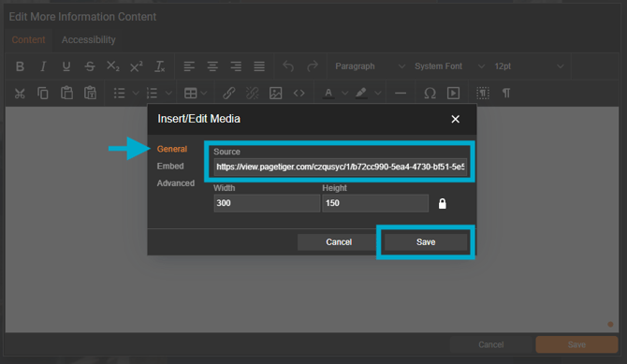Open the source code view icon

tap(299, 94)
